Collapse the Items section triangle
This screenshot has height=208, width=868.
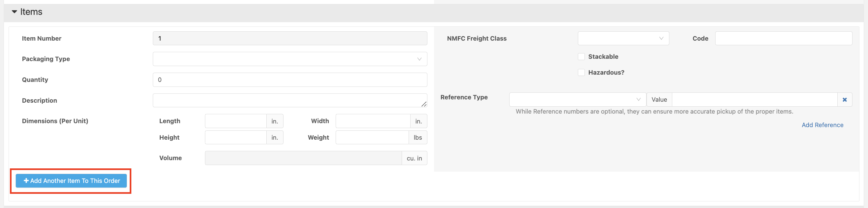14,12
